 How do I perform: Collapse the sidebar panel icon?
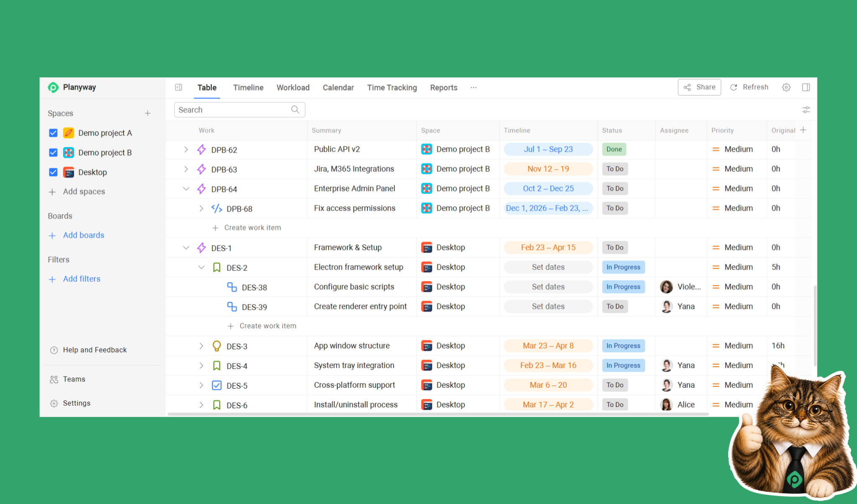179,87
